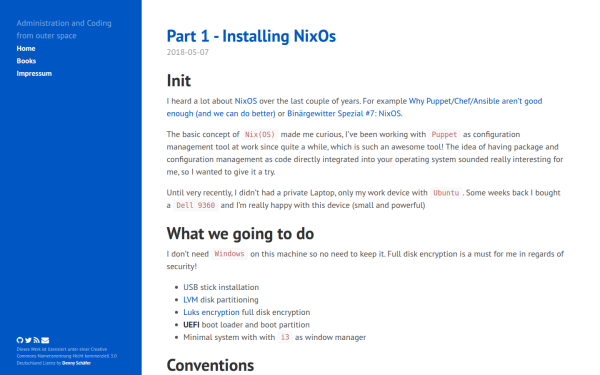Image resolution: width=600 pixels, height=375 pixels.
Task: Click the 'What we going to do' heading
Action: (240, 233)
